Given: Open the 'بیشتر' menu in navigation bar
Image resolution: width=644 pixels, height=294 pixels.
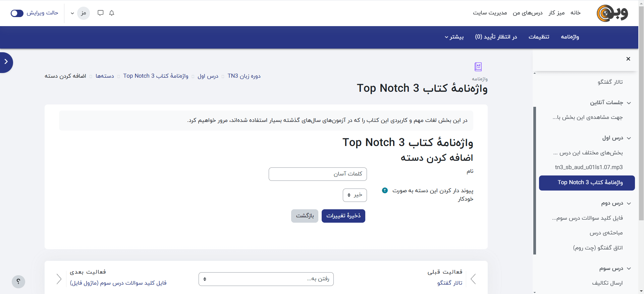Looking at the screenshot, I should coord(454,37).
